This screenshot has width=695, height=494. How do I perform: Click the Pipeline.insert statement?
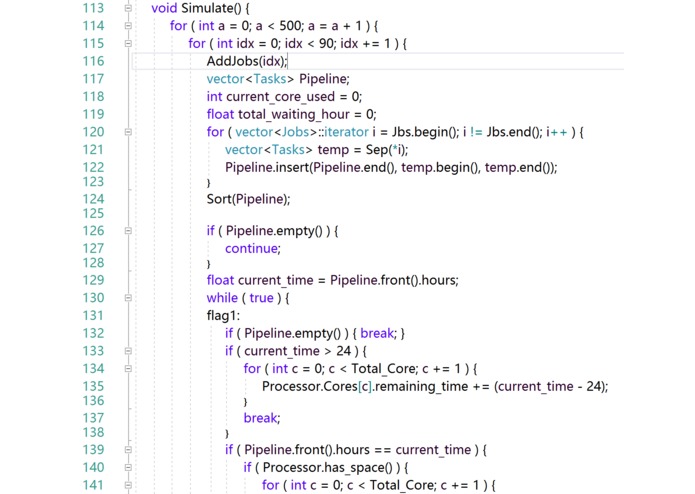[391, 167]
